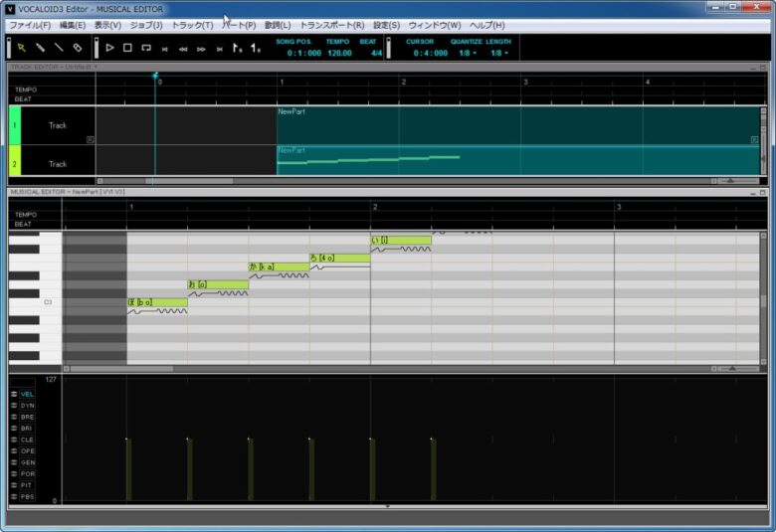Image resolution: width=776 pixels, height=532 pixels.
Task: Open the 表示(V) menu
Action: coord(107,25)
